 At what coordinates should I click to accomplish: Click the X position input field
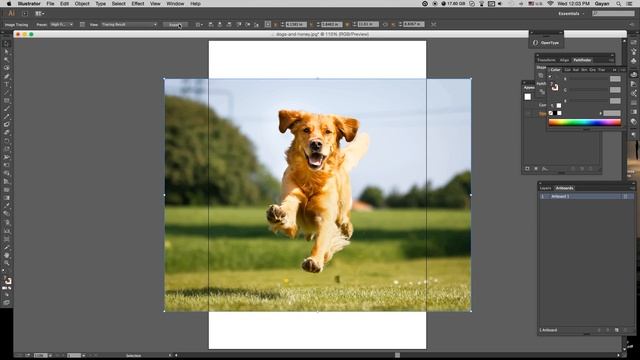(x=296, y=24)
